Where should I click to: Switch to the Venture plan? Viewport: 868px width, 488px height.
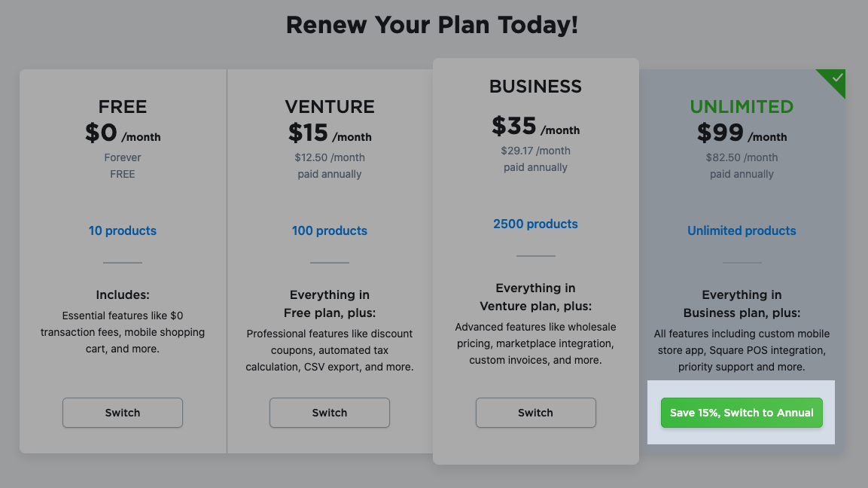pos(329,413)
